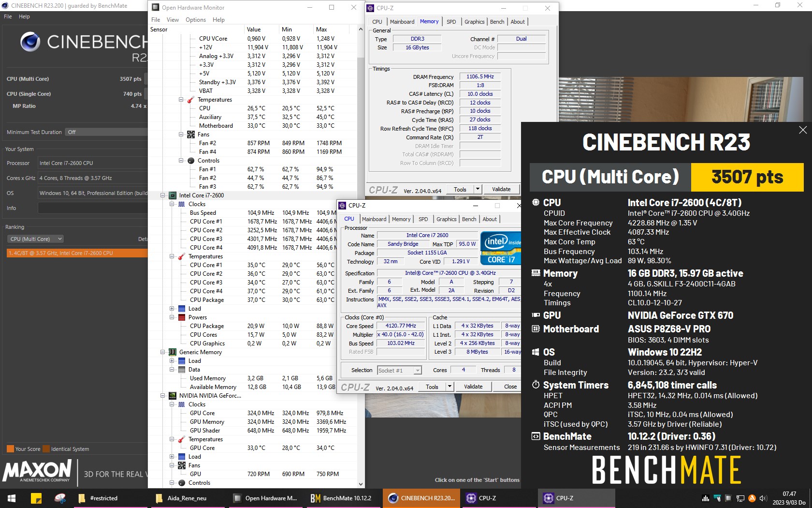Switch to Mainboard tab in lower CPU-Z window
This screenshot has width=812, height=508.
coord(374,219)
